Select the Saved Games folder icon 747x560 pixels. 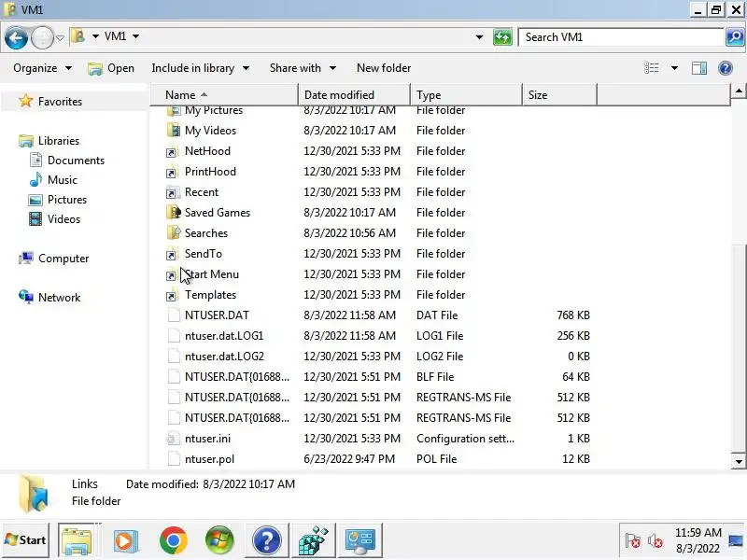tap(174, 213)
